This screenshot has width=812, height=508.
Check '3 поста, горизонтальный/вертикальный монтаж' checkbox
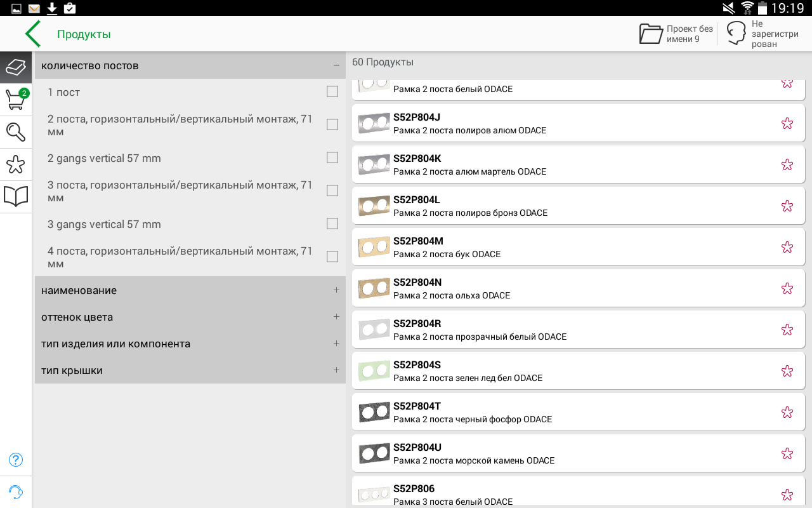coord(332,190)
